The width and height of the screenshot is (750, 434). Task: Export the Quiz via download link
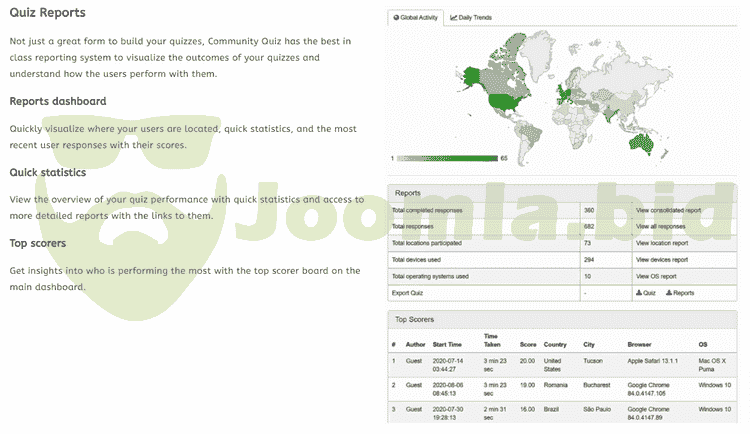[x=646, y=293]
